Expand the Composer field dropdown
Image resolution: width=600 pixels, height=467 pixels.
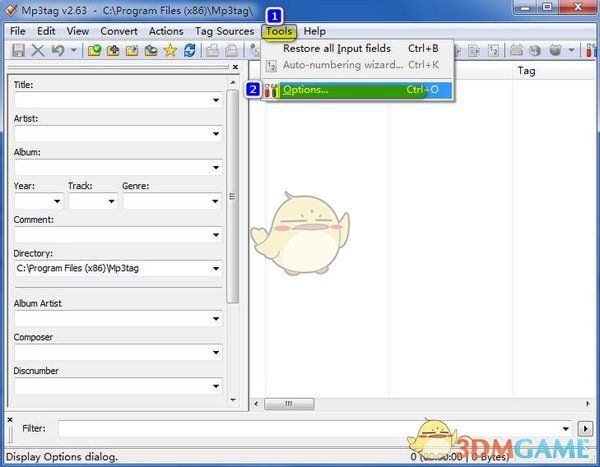(216, 353)
